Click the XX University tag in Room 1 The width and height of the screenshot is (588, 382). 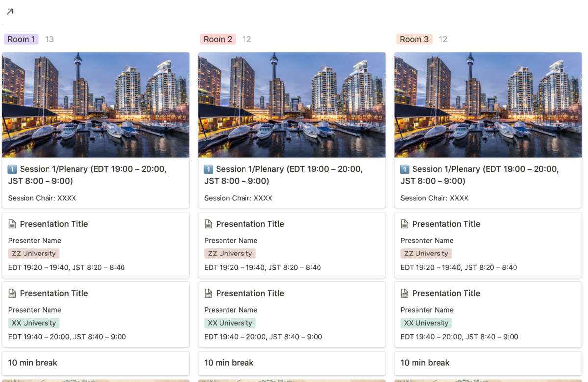34,323
